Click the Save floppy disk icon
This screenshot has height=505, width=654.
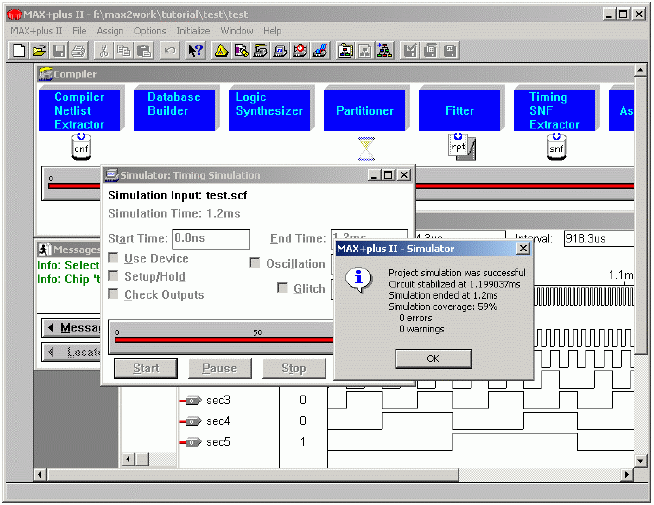point(59,51)
